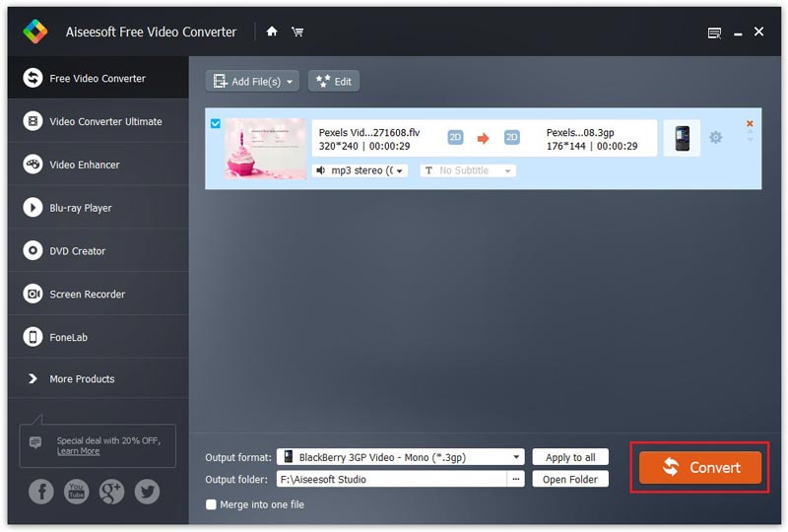Open the Twitter social icon

point(147,492)
